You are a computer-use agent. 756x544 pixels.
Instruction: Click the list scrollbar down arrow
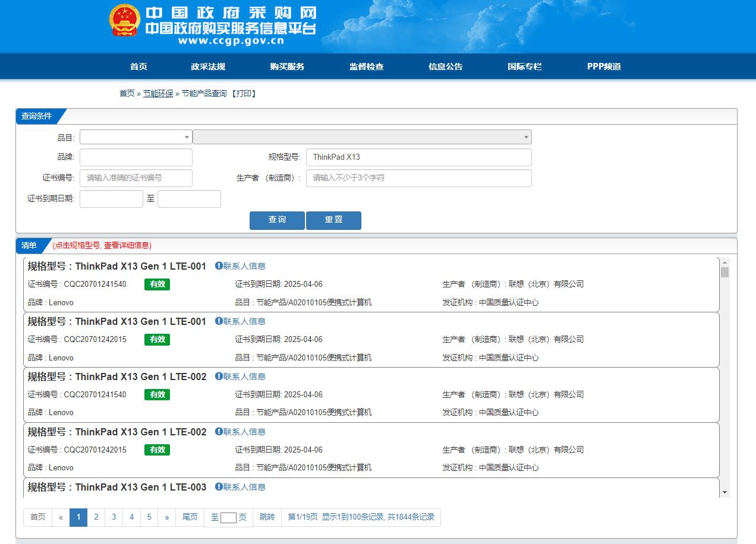coord(724,492)
